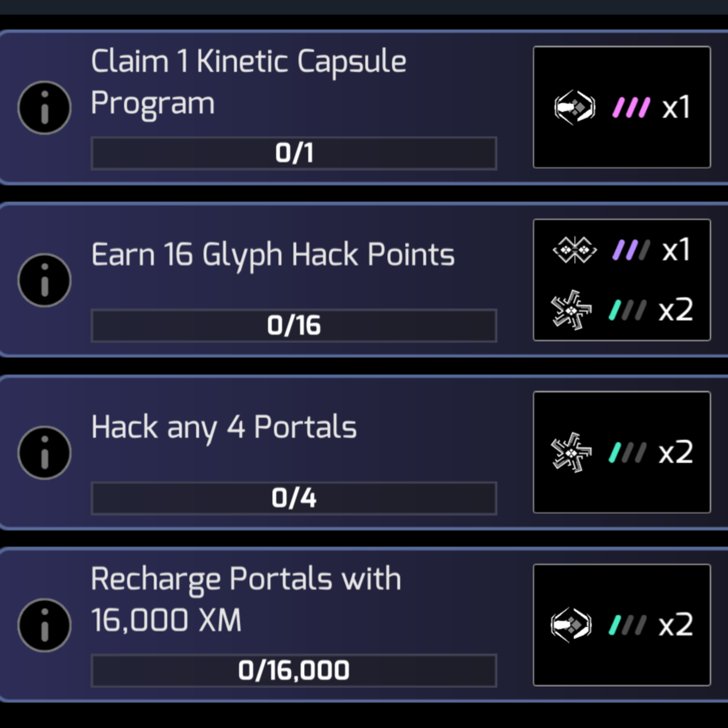Show info for Recharge Portals task
This screenshot has height=728, width=728.
coord(44,625)
